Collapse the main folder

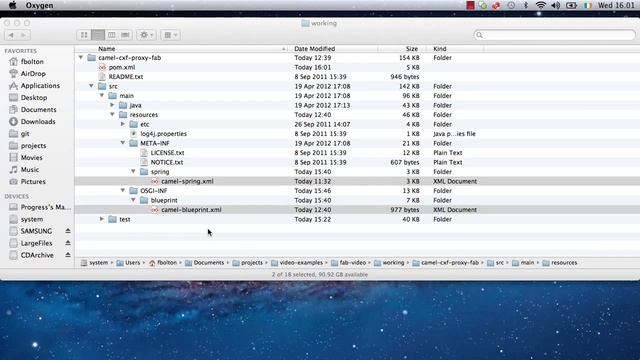102,96
